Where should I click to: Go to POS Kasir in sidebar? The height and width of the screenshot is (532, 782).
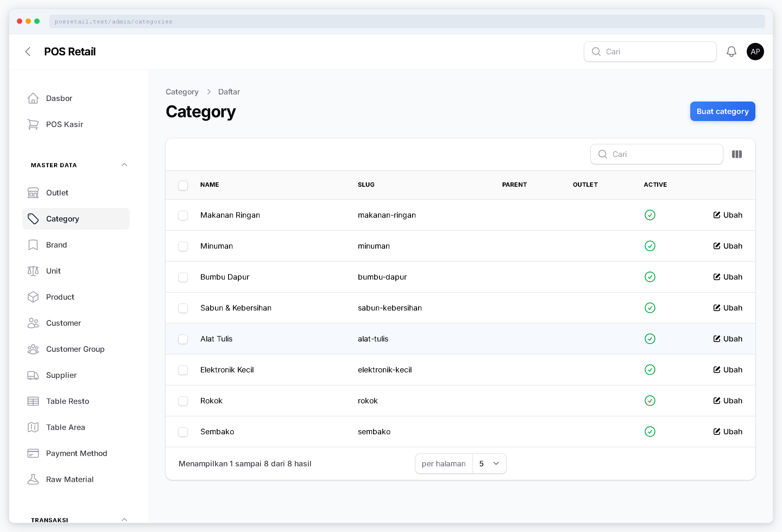click(x=76, y=124)
